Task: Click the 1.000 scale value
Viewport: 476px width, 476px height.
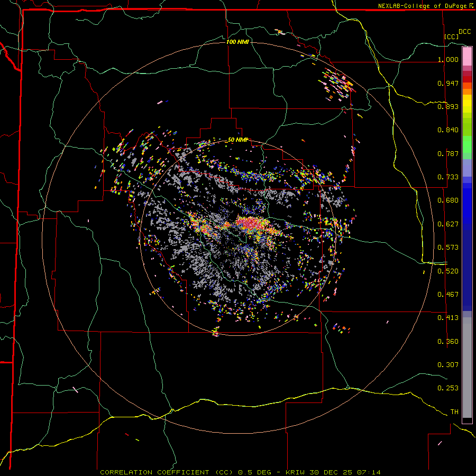Action: (x=448, y=59)
